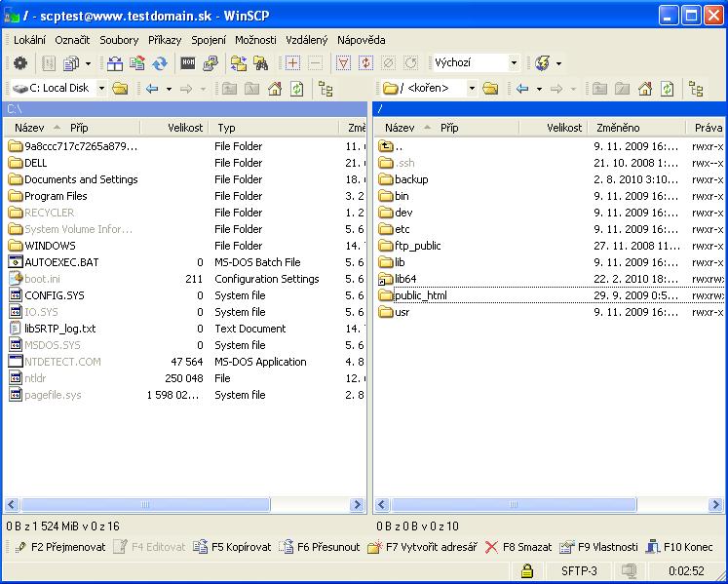The image size is (728, 584).
Task: Click F6 Přesunout button
Action: click(320, 547)
